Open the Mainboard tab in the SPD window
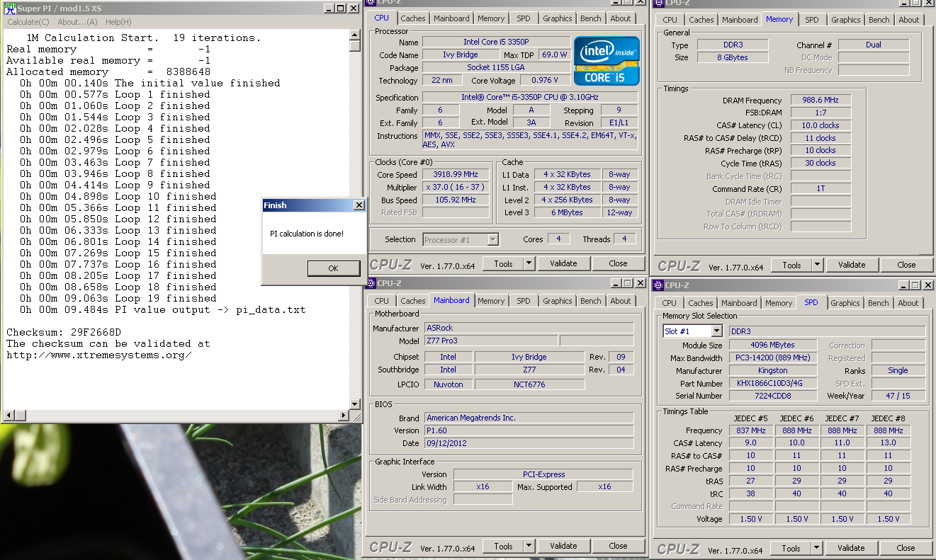 tap(739, 303)
